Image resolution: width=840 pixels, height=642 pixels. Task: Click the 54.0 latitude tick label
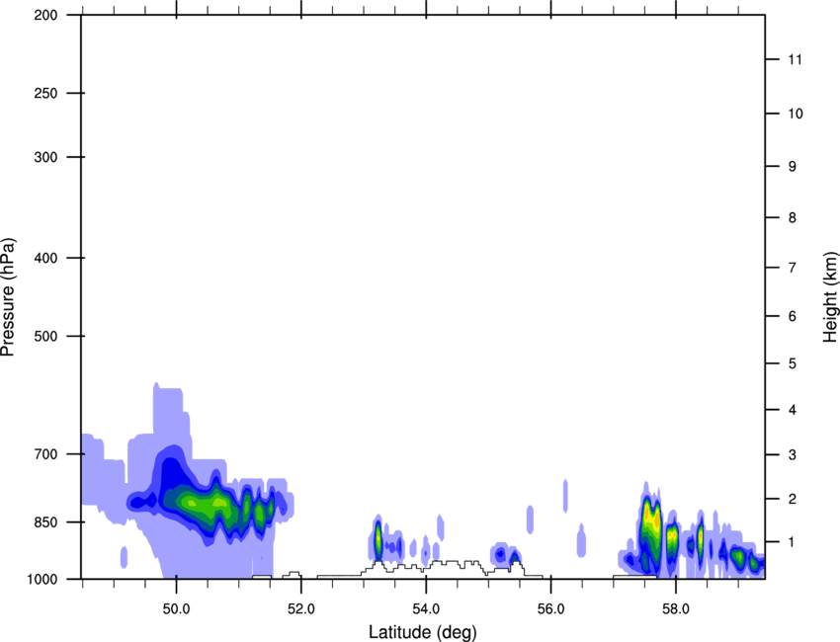click(x=426, y=608)
